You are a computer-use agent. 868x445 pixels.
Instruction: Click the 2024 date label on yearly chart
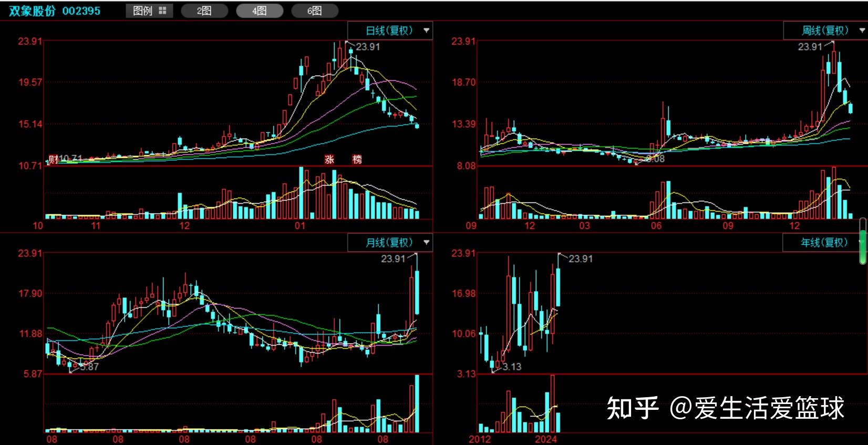[x=545, y=439]
